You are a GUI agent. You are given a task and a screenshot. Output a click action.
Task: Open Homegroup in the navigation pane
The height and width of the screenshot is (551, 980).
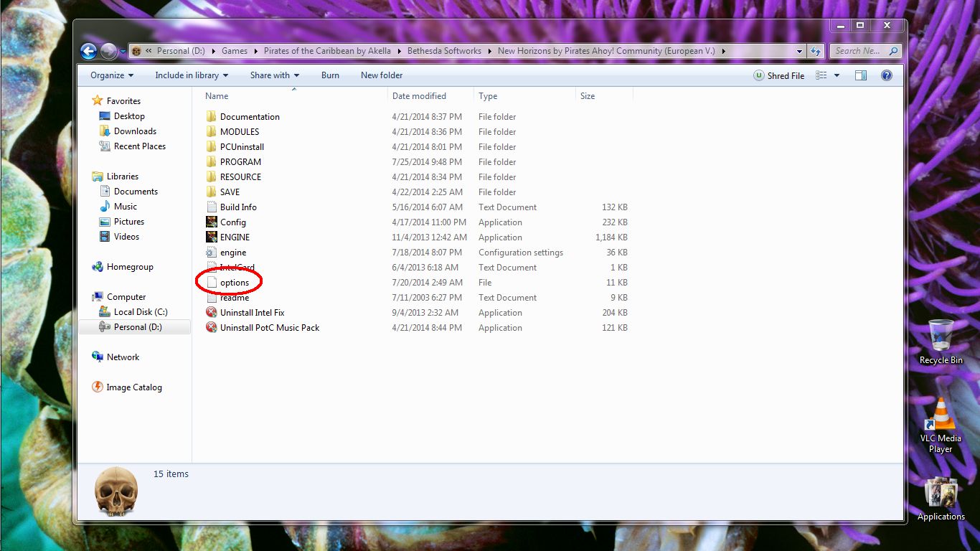(x=130, y=267)
